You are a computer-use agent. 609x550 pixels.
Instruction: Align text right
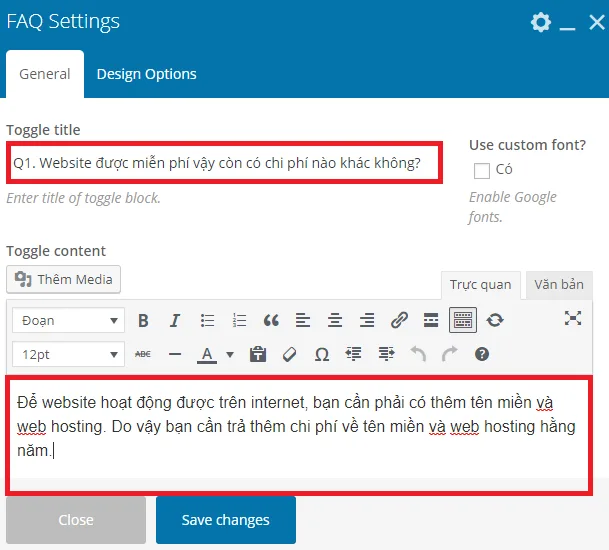pos(367,320)
